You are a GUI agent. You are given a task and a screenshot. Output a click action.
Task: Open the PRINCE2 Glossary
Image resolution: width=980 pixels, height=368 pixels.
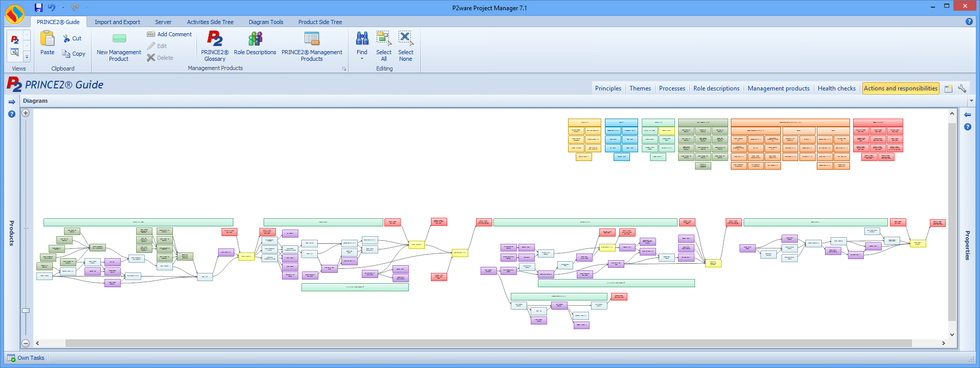point(214,46)
